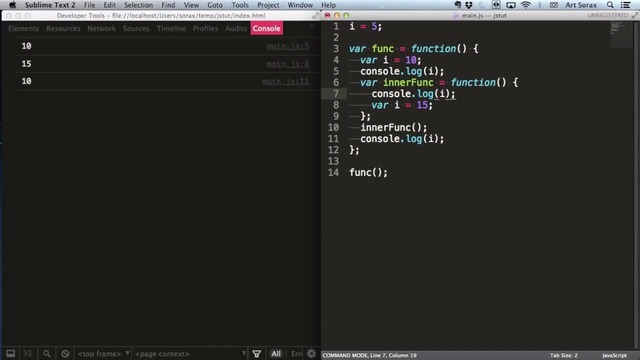Click the crescent moon menu bar icon
This screenshot has height=360, width=640.
pos(482,5)
